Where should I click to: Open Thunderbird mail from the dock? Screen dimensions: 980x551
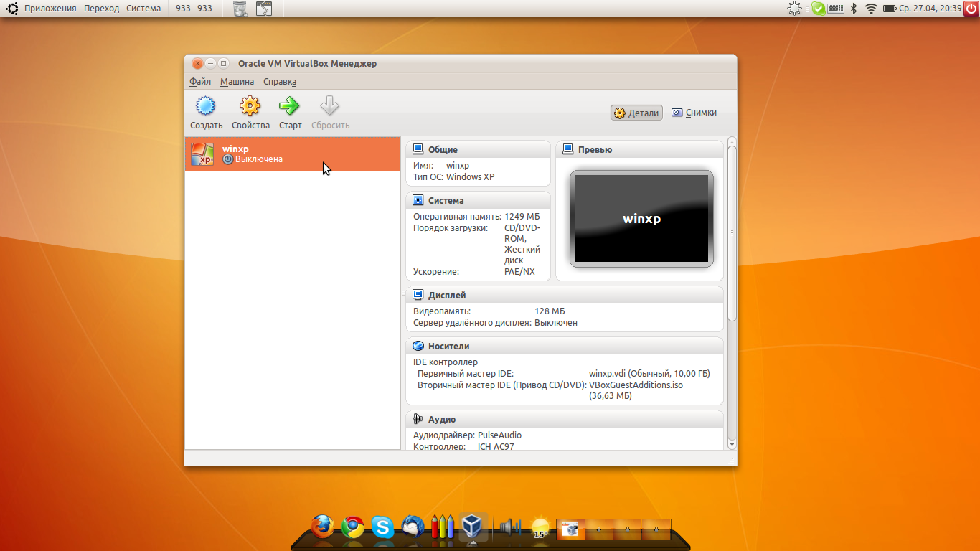[x=413, y=527]
